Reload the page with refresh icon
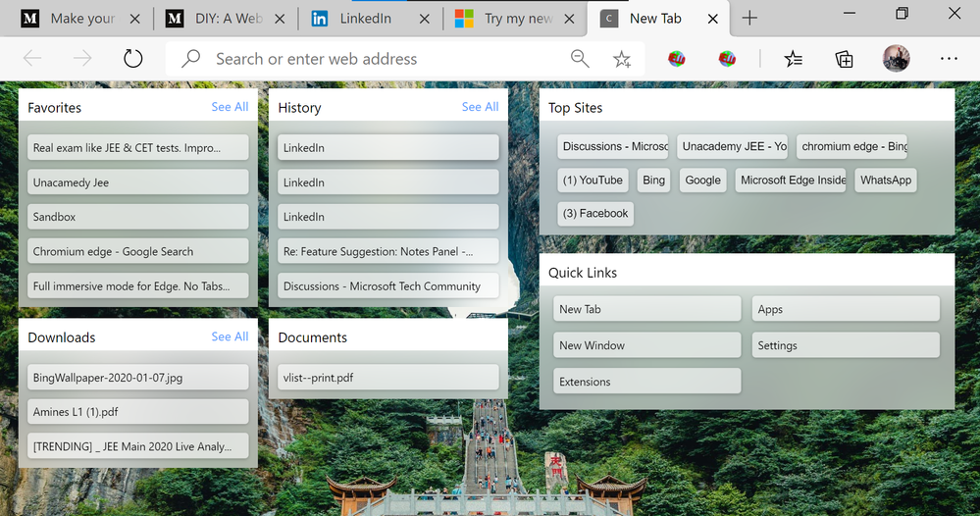 (132, 59)
